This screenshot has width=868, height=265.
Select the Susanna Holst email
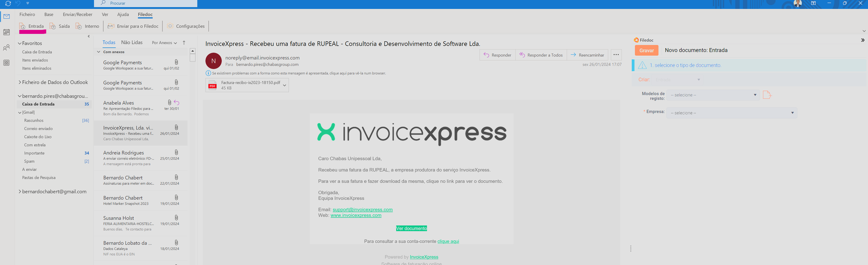click(x=141, y=223)
